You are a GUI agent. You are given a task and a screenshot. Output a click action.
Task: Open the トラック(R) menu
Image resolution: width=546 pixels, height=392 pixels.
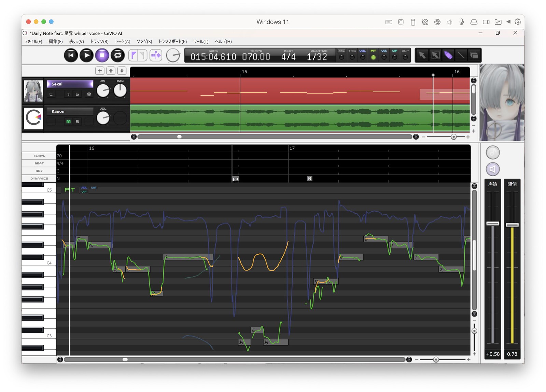[99, 41]
